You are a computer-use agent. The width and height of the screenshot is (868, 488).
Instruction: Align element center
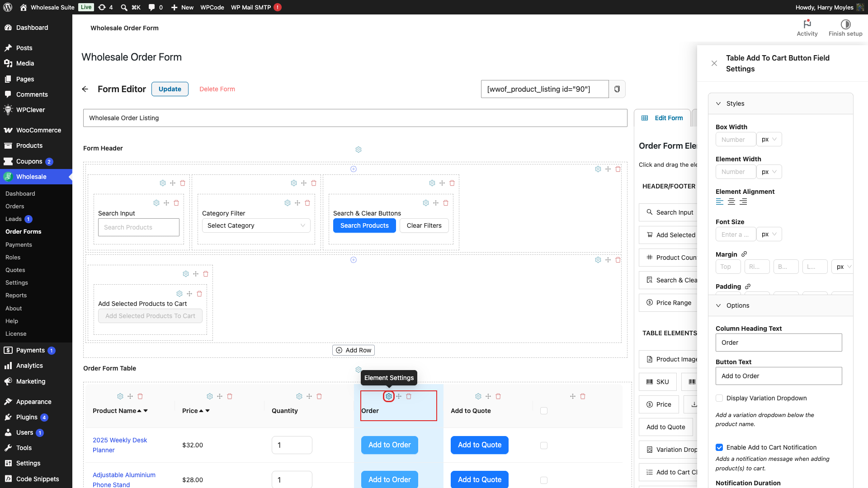(731, 202)
